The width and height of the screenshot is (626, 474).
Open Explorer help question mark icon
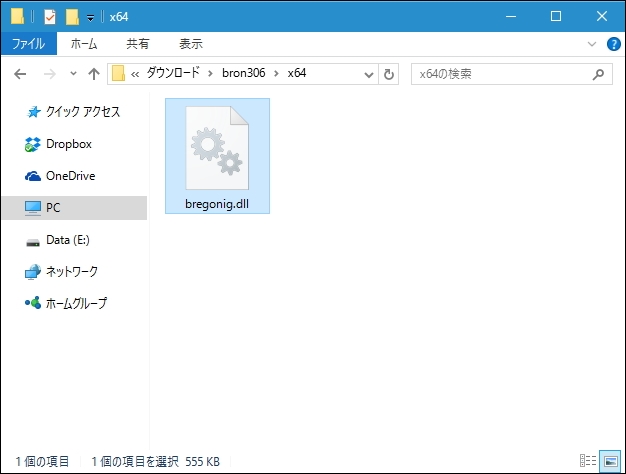click(614, 44)
